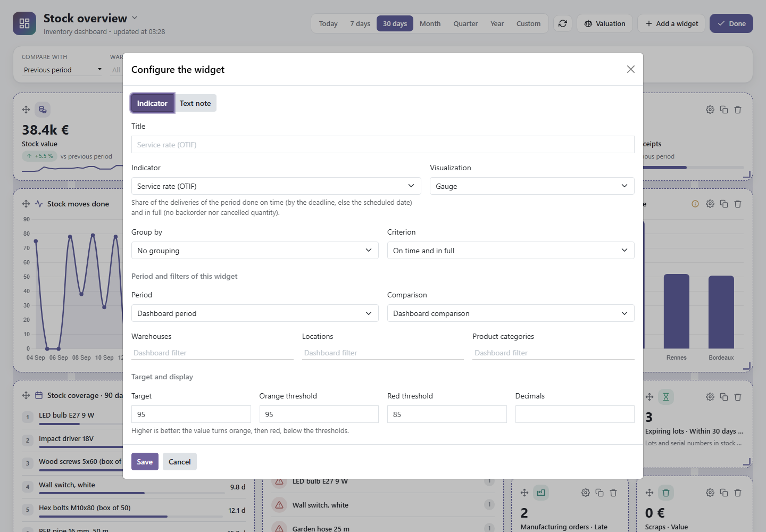Close the Configure the widget dialog
Image resolution: width=766 pixels, height=532 pixels.
tap(631, 69)
